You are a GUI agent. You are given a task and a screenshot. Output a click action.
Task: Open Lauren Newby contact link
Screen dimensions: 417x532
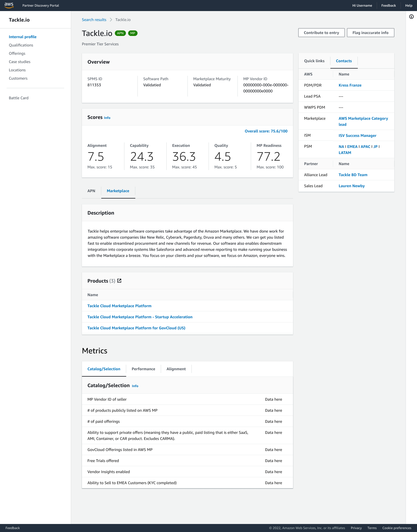352,186
